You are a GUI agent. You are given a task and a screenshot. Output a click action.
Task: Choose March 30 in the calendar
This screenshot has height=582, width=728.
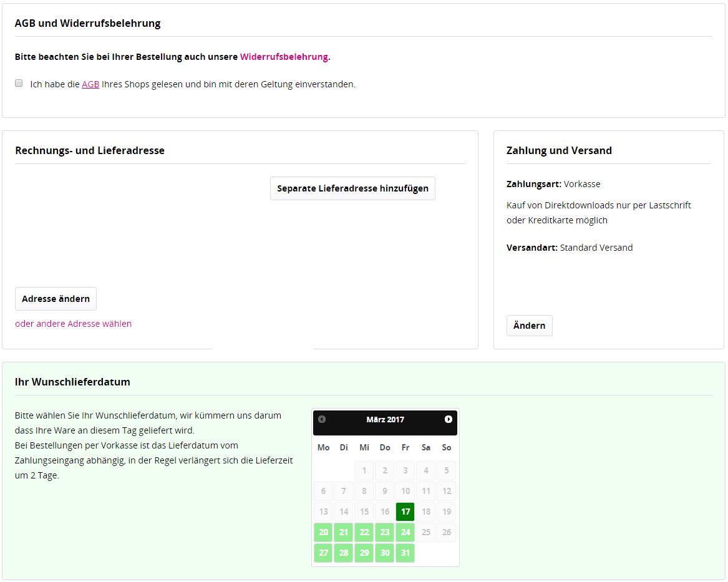pyautogui.click(x=385, y=553)
